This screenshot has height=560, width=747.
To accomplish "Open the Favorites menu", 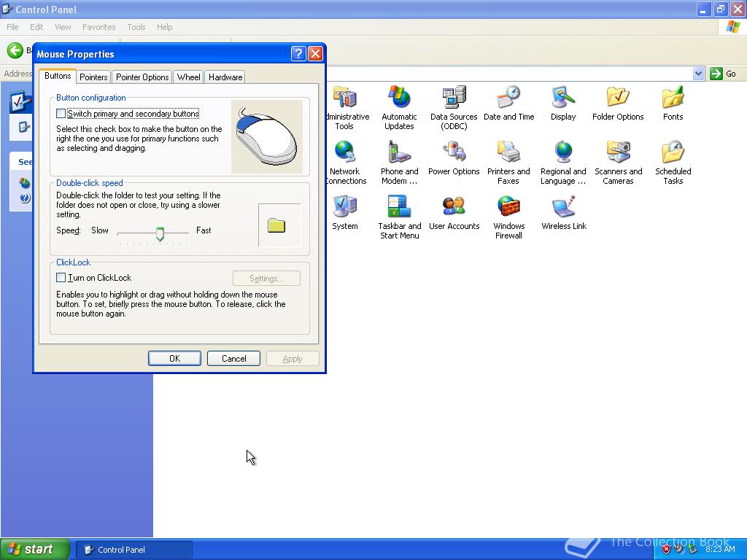I will 98,27.
